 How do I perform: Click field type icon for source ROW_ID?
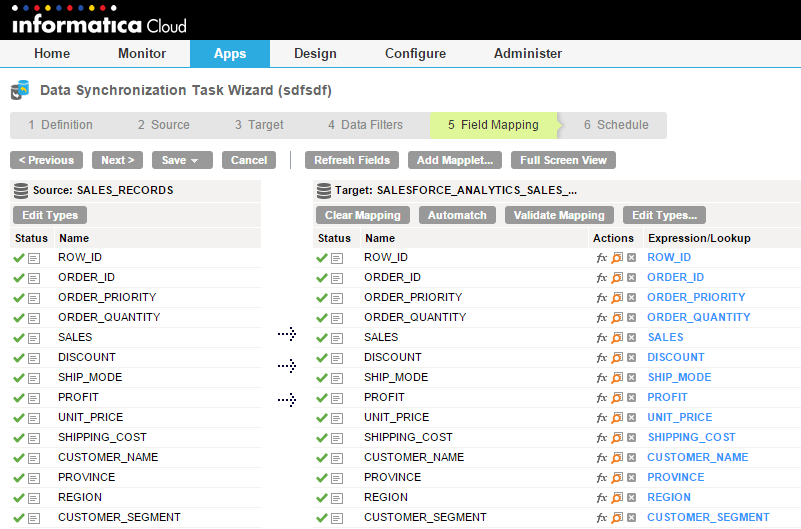tap(34, 258)
